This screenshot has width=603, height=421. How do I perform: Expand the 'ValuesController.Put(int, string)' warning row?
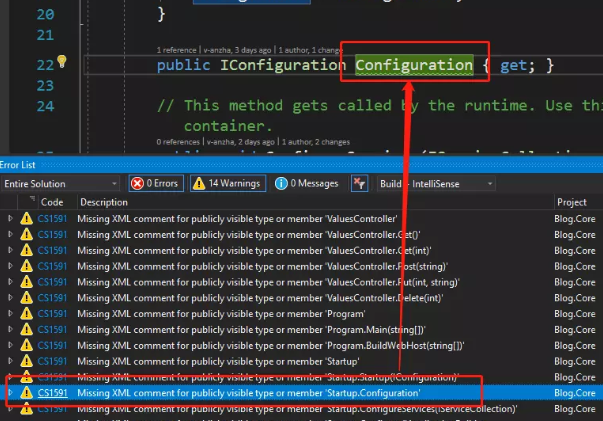pyautogui.click(x=10, y=282)
